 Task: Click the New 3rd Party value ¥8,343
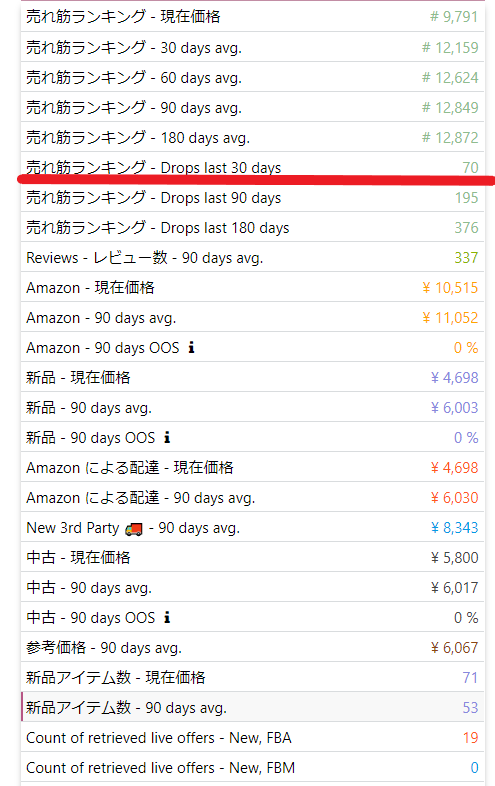tap(454, 527)
